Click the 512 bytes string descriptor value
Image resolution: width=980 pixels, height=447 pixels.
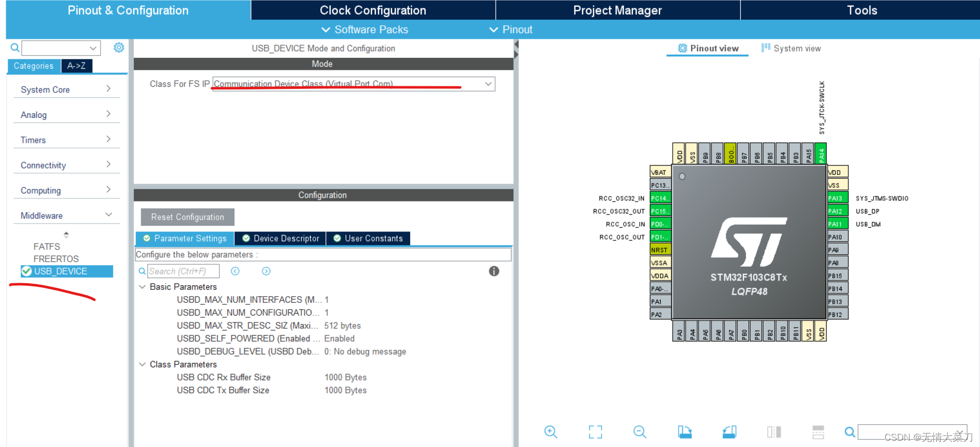pos(343,326)
